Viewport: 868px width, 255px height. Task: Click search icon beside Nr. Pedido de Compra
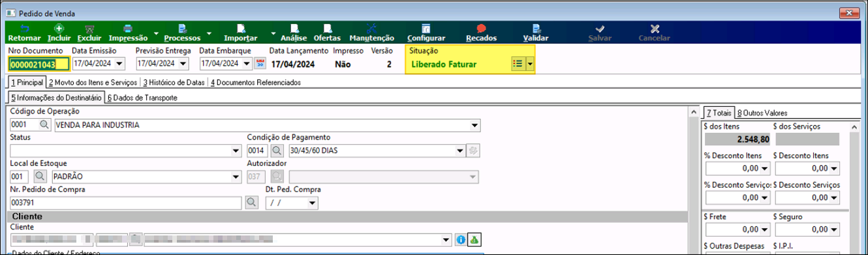coord(251,203)
